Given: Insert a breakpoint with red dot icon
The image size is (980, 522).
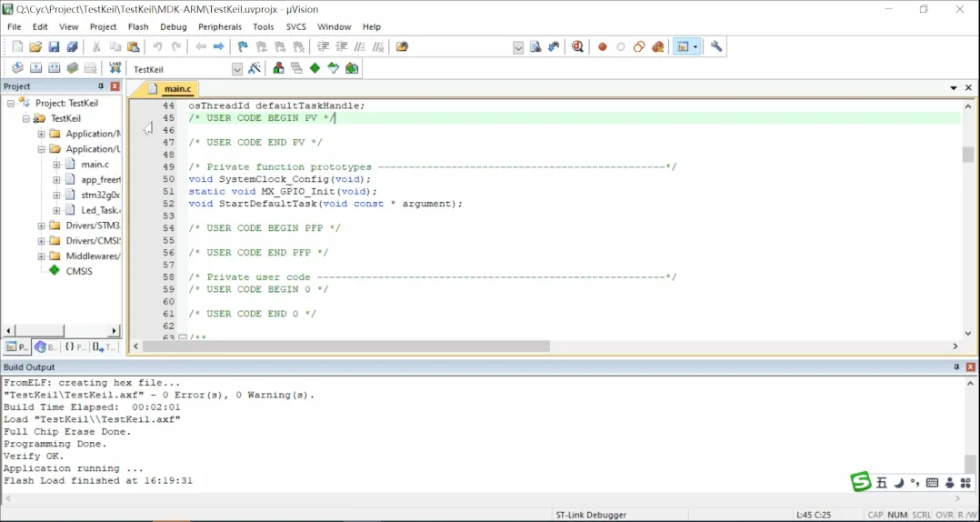Looking at the screenshot, I should [603, 47].
